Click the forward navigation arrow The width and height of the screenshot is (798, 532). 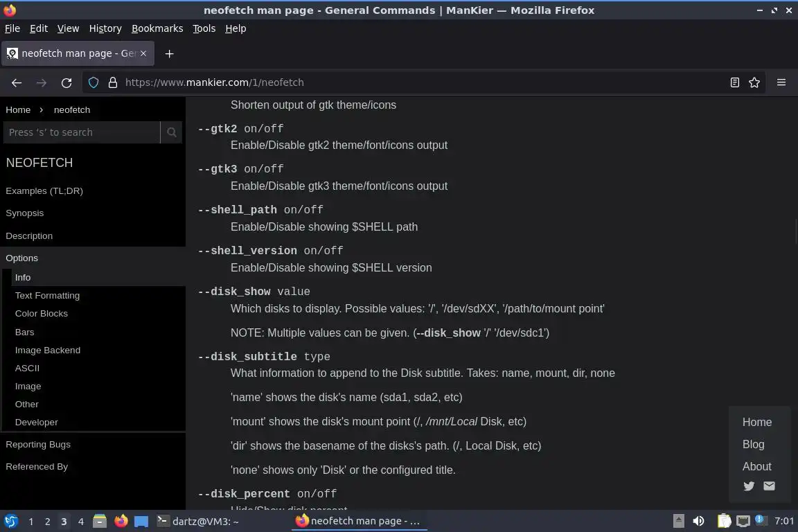(42, 82)
